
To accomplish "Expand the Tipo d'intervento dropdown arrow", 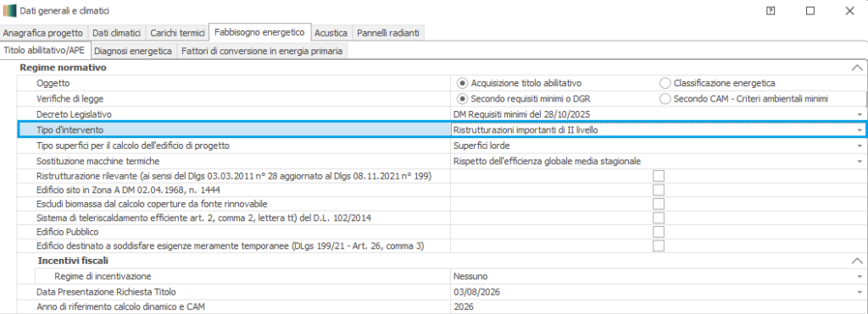I will click(860, 130).
